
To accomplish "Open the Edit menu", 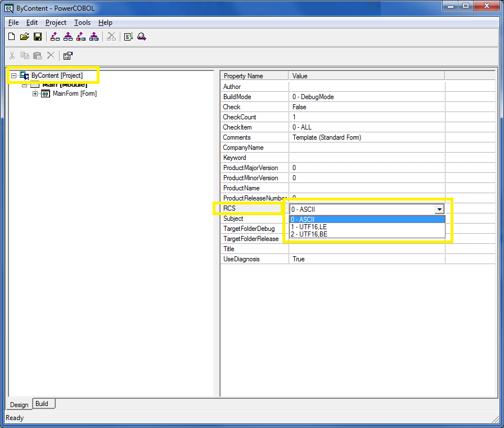I will pyautogui.click(x=32, y=23).
